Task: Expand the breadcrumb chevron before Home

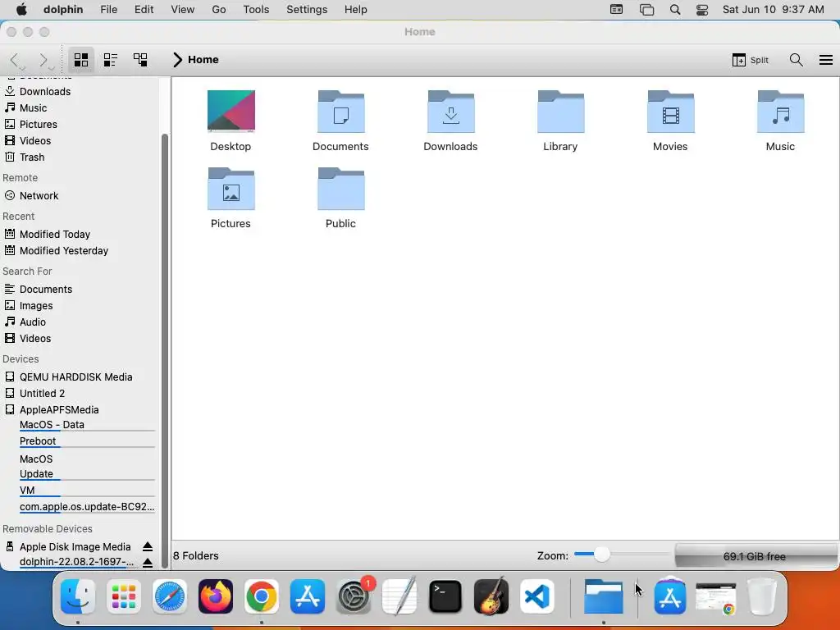Action: pyautogui.click(x=178, y=59)
